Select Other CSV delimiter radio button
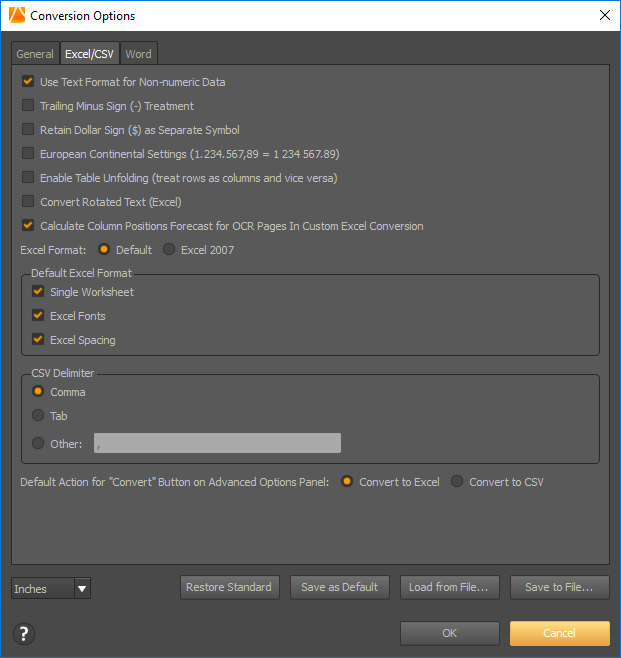 (x=38, y=443)
